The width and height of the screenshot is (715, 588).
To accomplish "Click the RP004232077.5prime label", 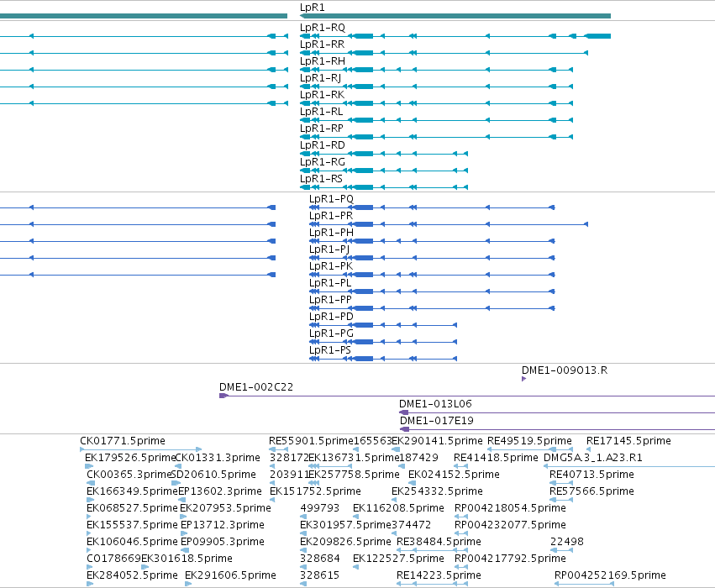I will pyautogui.click(x=510, y=525).
